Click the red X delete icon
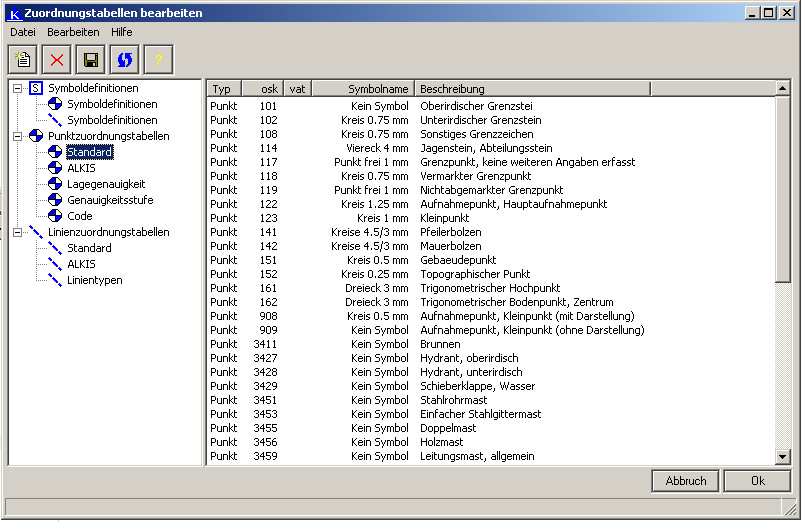 pos(57,60)
